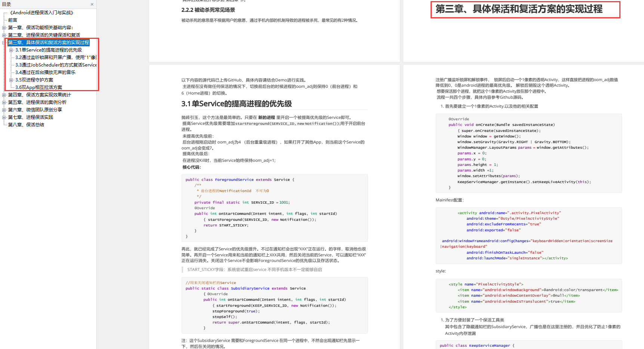The width and height of the screenshot is (644, 349).
Task: Expand the 第一章 chapter node
Action: 4,28
